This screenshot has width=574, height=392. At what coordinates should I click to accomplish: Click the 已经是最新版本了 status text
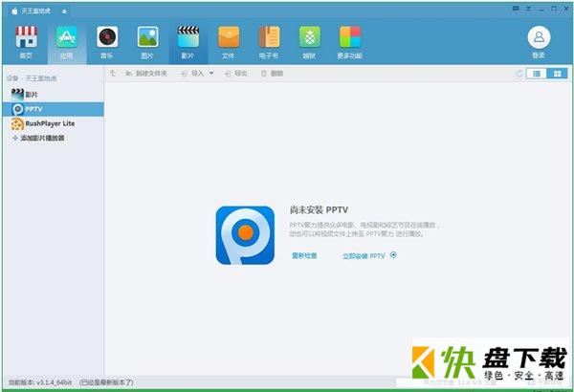[106, 382]
